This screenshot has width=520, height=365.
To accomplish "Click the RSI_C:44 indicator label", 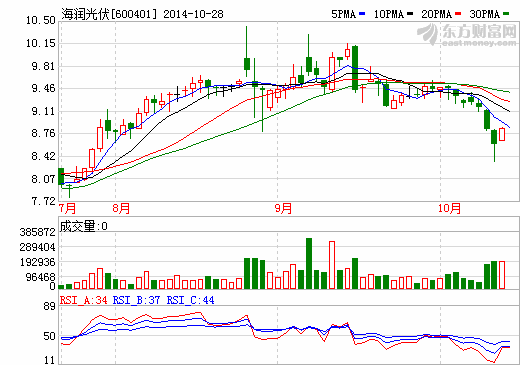I will point(190,300).
